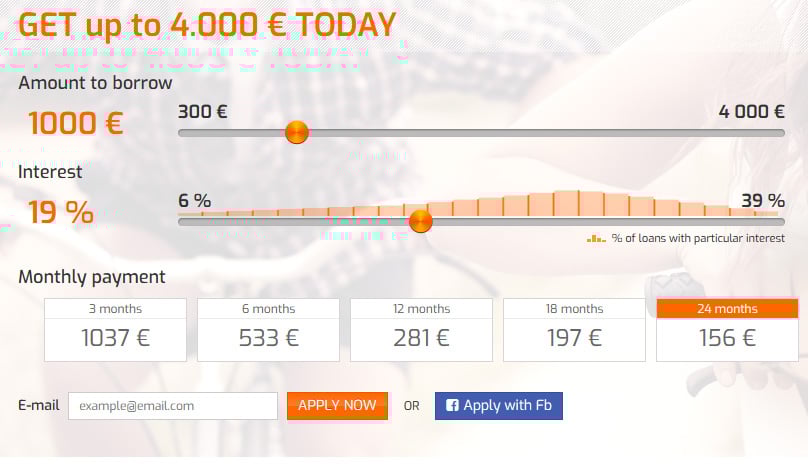808x465 pixels.
Task: Select the highlighted 24 months option
Action: [728, 330]
